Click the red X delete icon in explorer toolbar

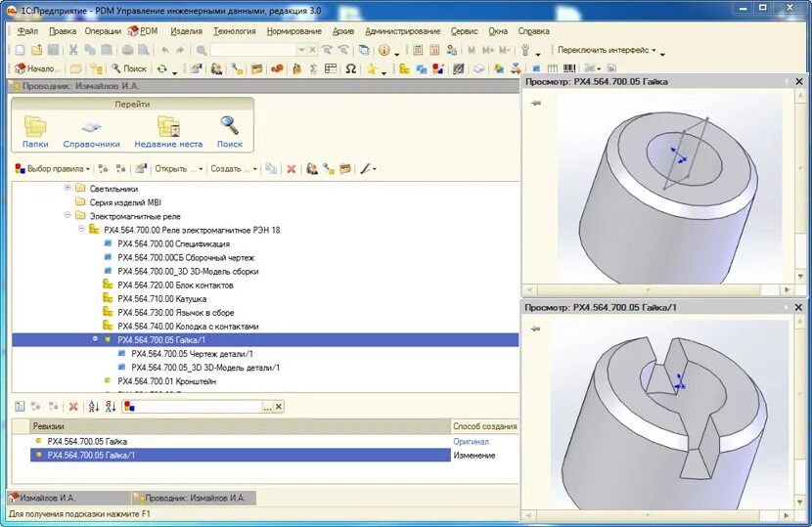tap(291, 169)
